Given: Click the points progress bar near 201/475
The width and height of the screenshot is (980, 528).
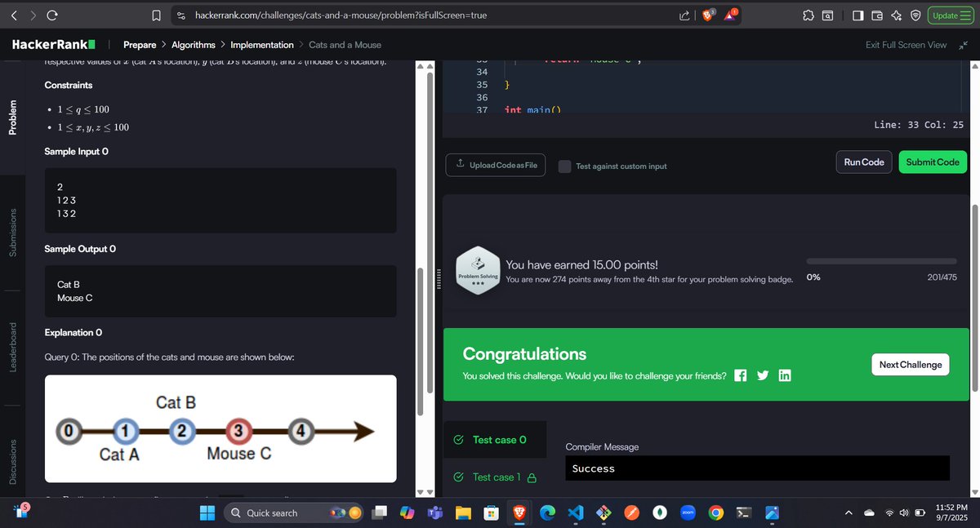Looking at the screenshot, I should [880, 260].
